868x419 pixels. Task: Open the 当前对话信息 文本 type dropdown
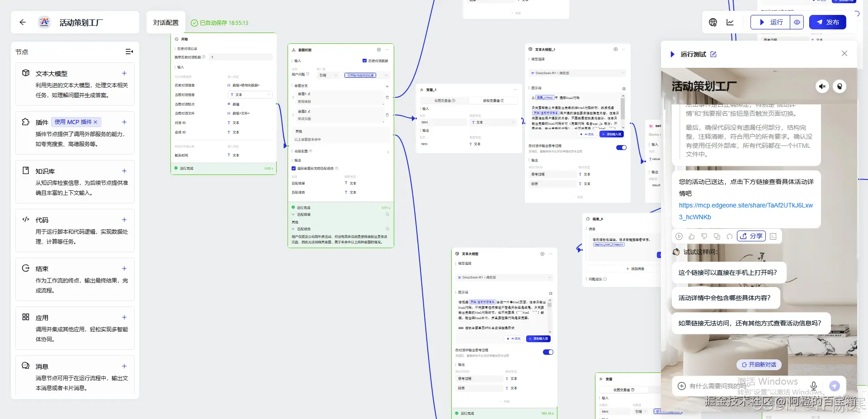click(250, 95)
